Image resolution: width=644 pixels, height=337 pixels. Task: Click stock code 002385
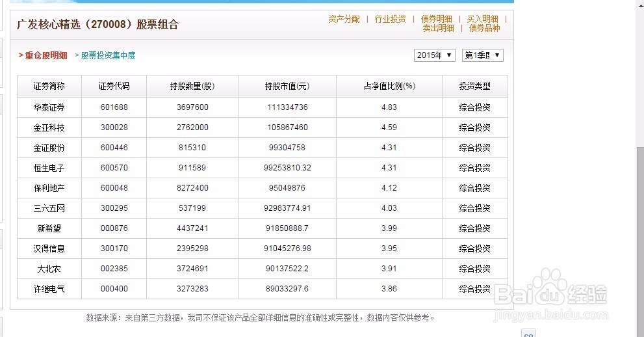114,269
